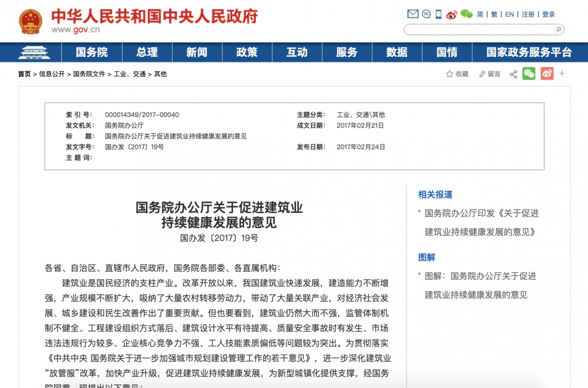Open the 数据 menu

click(x=397, y=52)
